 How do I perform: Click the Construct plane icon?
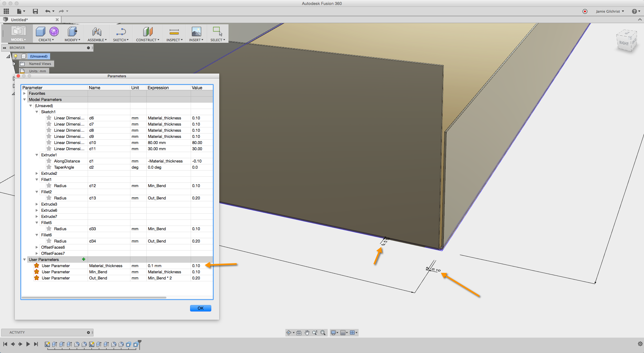coord(148,31)
